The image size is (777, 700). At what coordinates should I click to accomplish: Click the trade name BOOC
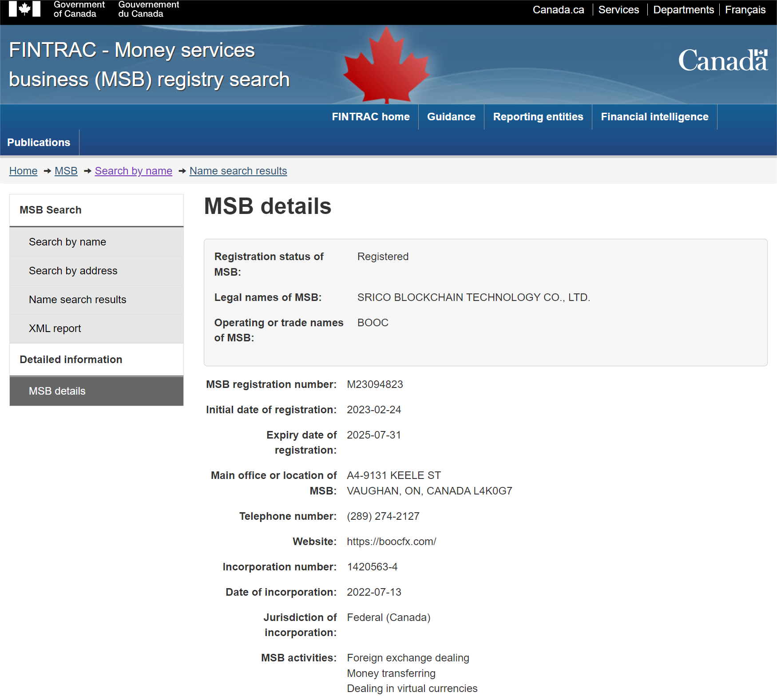(373, 323)
